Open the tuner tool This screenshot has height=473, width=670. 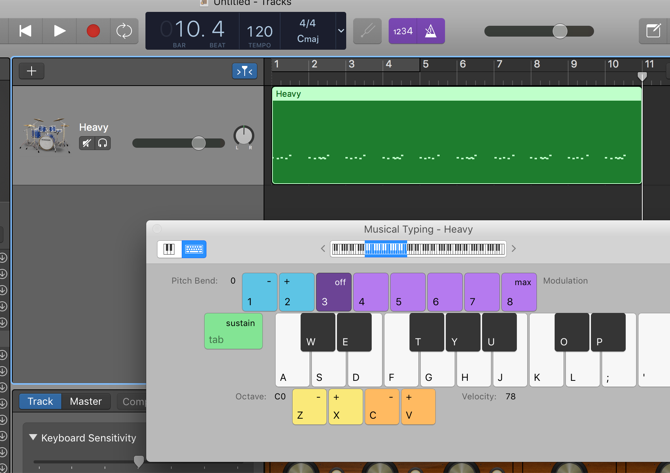(367, 31)
